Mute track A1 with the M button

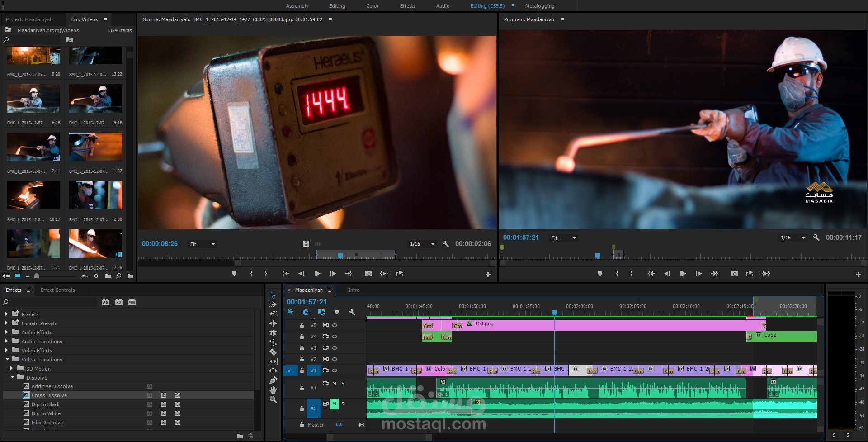tap(334, 383)
